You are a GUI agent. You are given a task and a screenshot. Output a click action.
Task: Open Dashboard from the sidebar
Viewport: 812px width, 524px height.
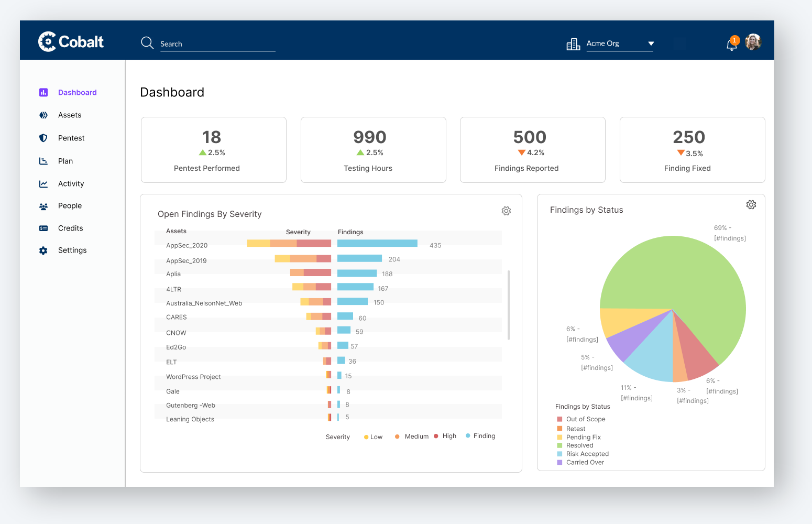[x=78, y=92]
